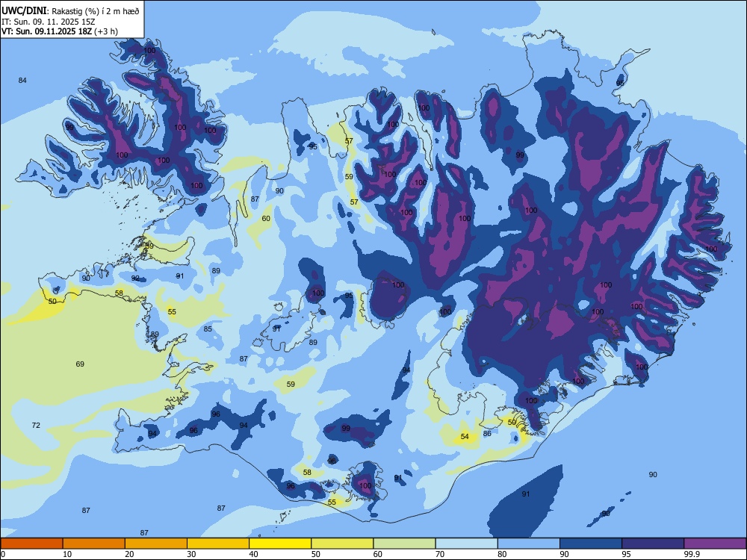The image size is (747, 560).
Task: Click the '99.9' legend tick label
Action: tap(691, 554)
